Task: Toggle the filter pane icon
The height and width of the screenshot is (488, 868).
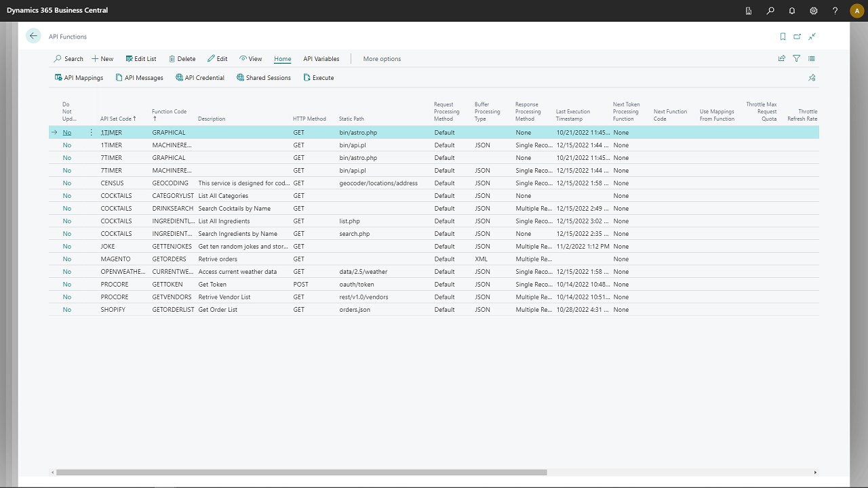Action: (797, 59)
